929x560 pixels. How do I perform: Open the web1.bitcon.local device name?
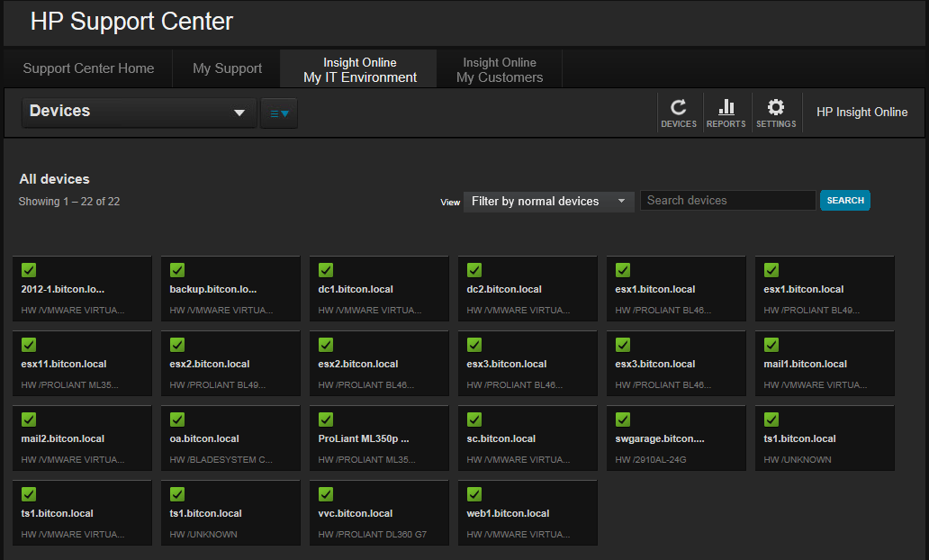click(508, 513)
